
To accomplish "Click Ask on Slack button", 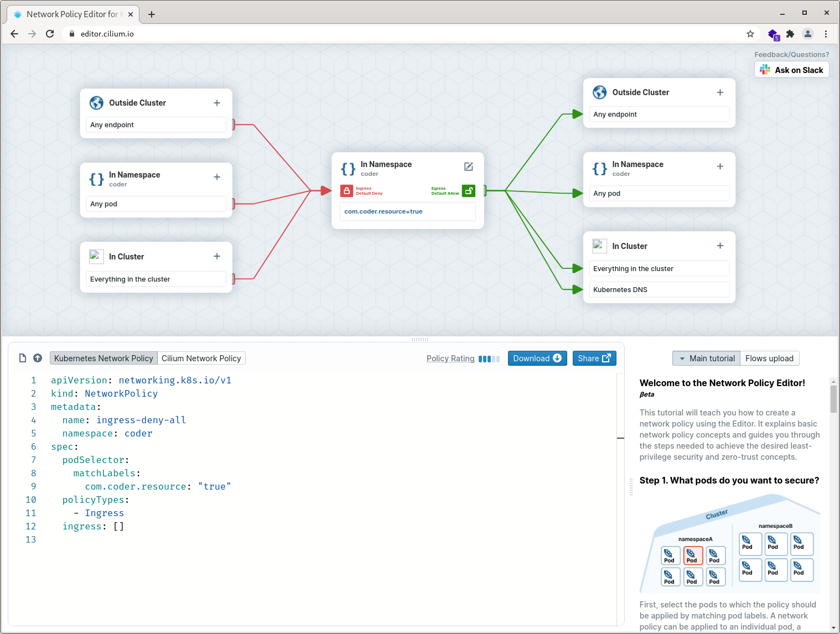I will coord(792,70).
